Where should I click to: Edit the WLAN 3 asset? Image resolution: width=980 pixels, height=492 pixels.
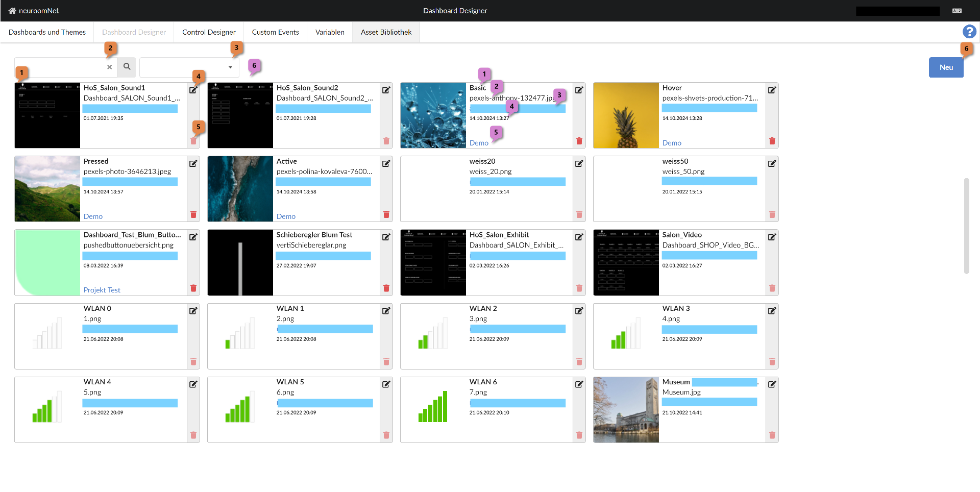(772, 310)
